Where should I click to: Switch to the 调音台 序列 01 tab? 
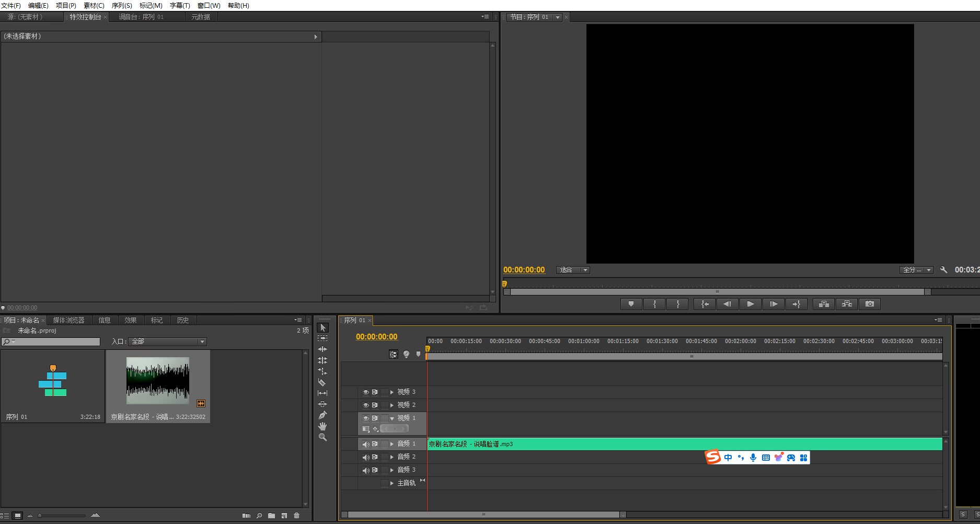[x=141, y=17]
